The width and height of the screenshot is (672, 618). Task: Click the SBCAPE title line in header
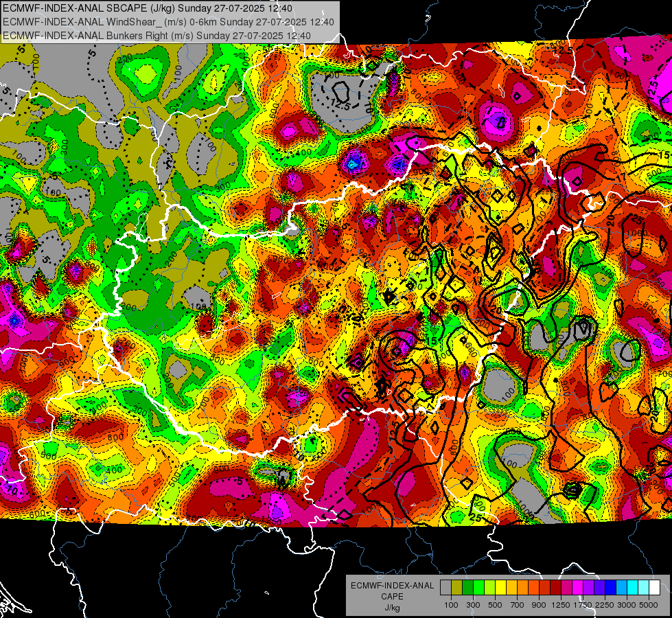[x=148, y=8]
